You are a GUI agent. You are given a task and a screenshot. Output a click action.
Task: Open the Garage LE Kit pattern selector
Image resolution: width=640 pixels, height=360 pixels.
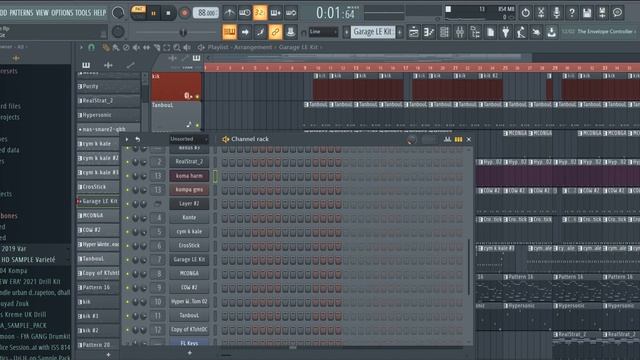[x=373, y=32]
